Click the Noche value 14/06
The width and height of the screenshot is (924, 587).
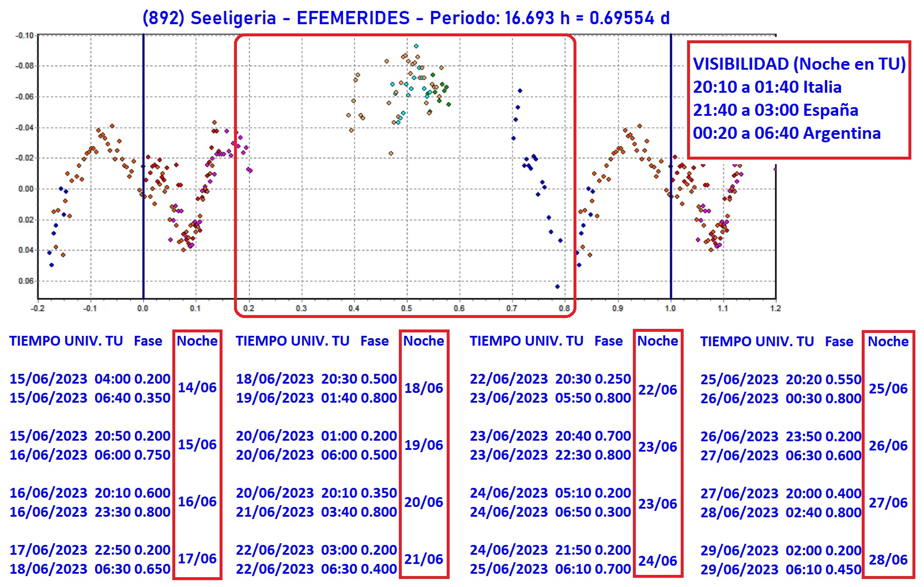click(x=197, y=388)
